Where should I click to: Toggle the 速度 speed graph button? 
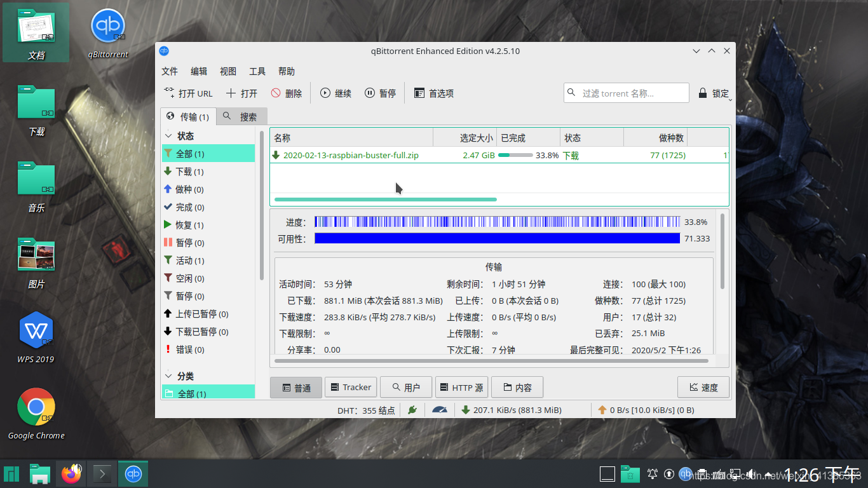click(703, 387)
